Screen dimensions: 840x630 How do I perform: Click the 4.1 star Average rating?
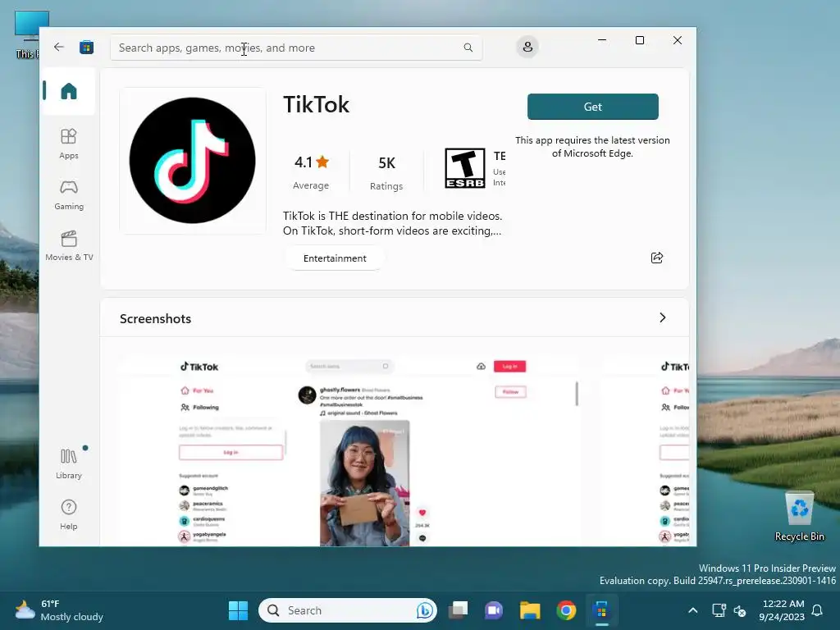311,171
